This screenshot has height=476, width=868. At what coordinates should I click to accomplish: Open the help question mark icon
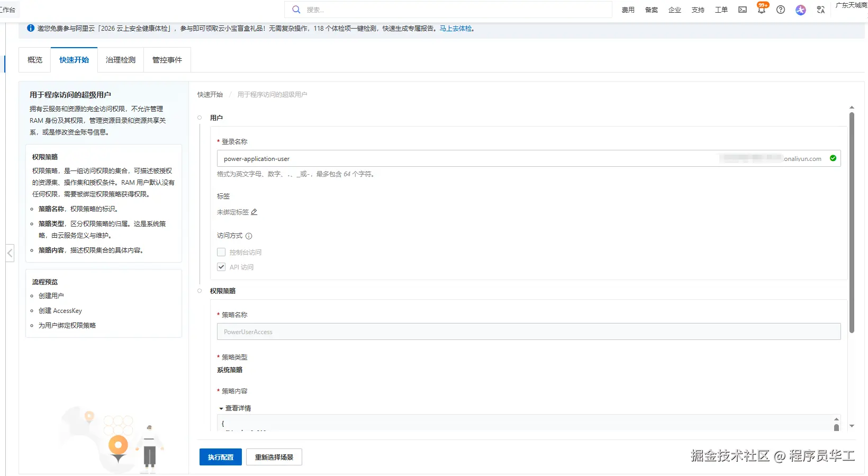tap(781, 10)
